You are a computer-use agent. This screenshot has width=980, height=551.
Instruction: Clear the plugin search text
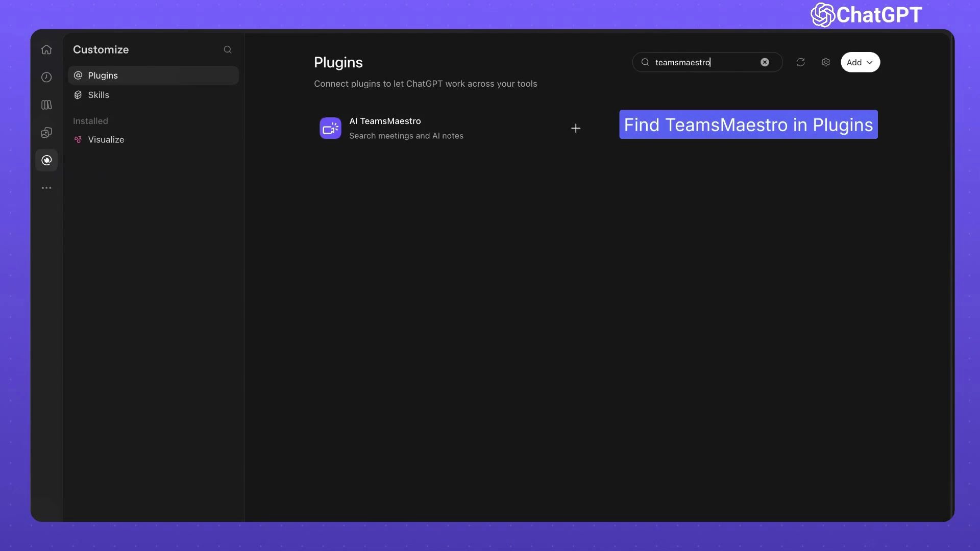(x=765, y=62)
